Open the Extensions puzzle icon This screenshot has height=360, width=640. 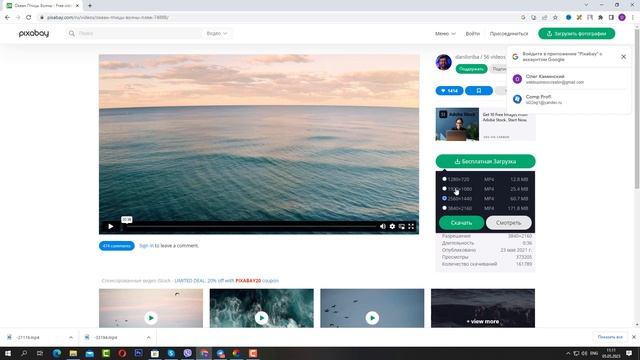(600, 18)
